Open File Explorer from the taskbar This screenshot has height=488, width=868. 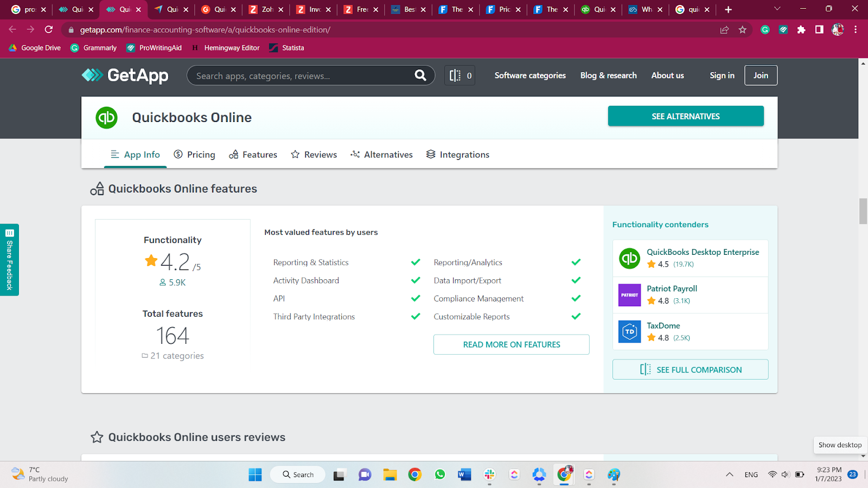(x=390, y=475)
